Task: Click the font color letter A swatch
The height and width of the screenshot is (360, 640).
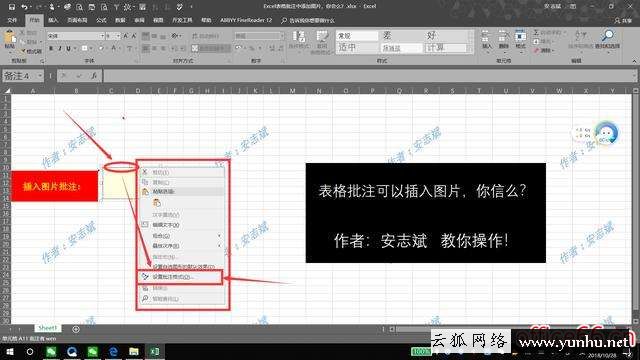Action: coord(114,48)
